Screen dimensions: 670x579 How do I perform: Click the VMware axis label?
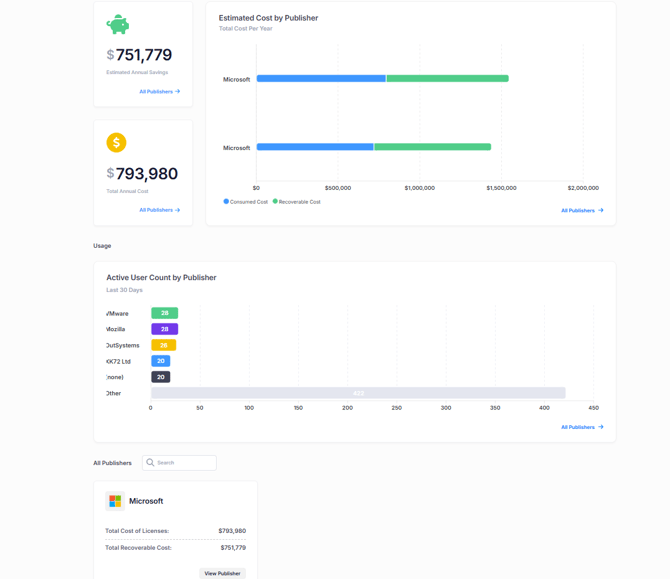coord(117,314)
